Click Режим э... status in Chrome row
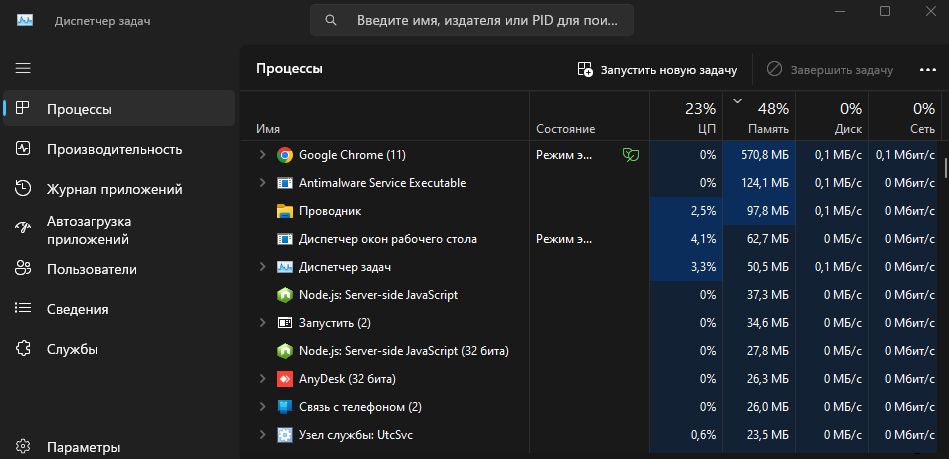The image size is (949, 459). pyautogui.click(x=564, y=155)
